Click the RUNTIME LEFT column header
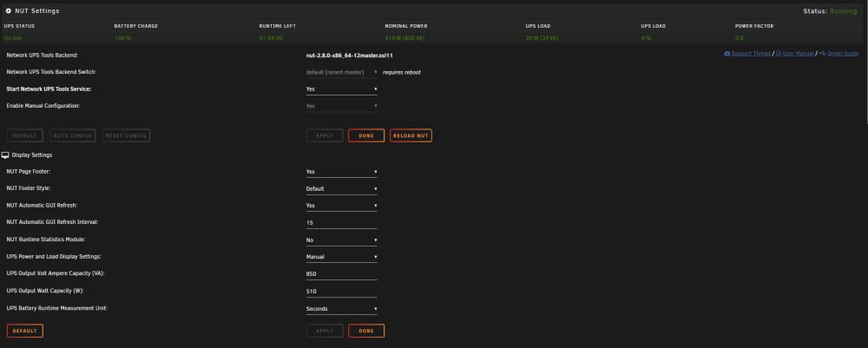The height and width of the screenshot is (348, 868). click(x=276, y=26)
